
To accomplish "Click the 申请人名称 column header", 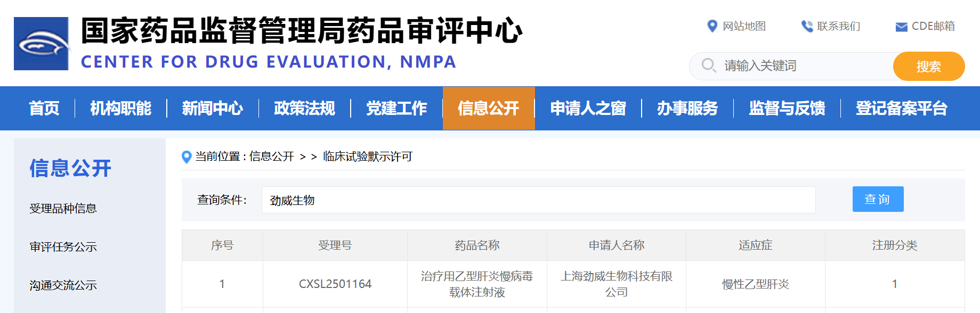I will tap(617, 245).
